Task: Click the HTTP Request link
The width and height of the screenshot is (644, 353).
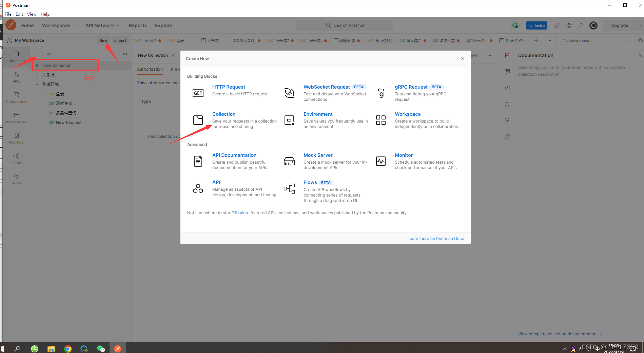Action: [x=229, y=87]
